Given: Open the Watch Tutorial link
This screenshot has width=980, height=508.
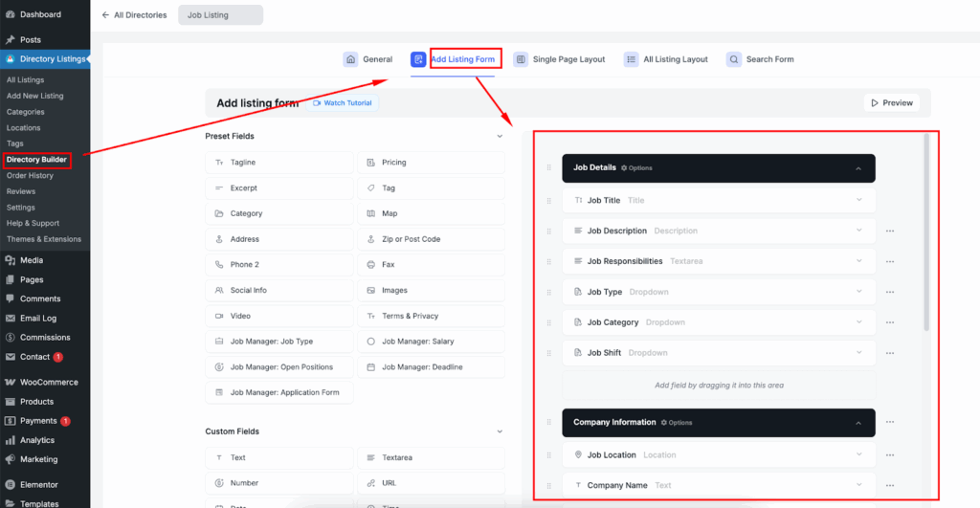Looking at the screenshot, I should point(343,103).
